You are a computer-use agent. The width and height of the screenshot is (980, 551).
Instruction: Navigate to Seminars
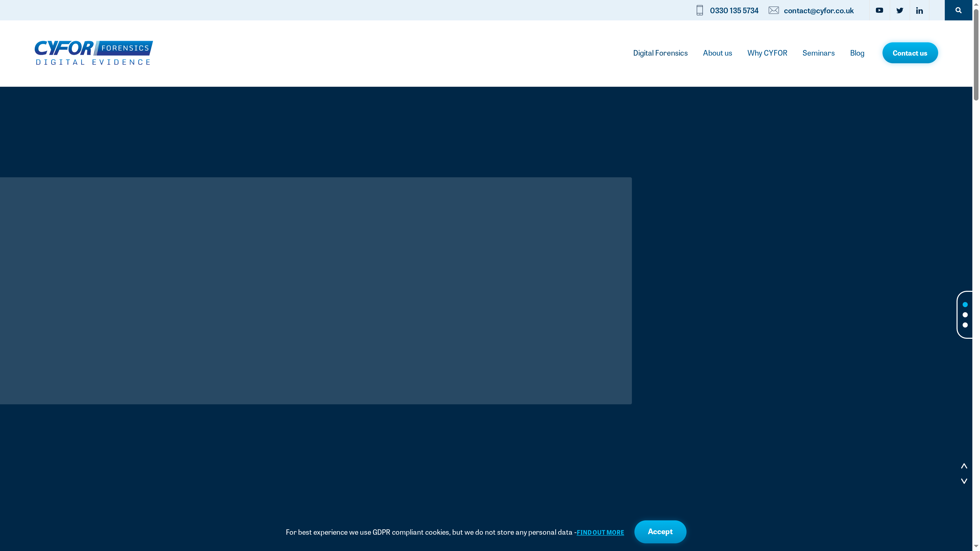pos(818,53)
